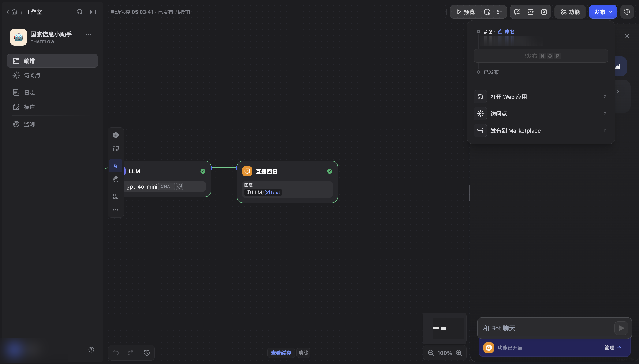This screenshot has width=639, height=364.
Task: Click 查看缓存 button
Action: (281, 353)
